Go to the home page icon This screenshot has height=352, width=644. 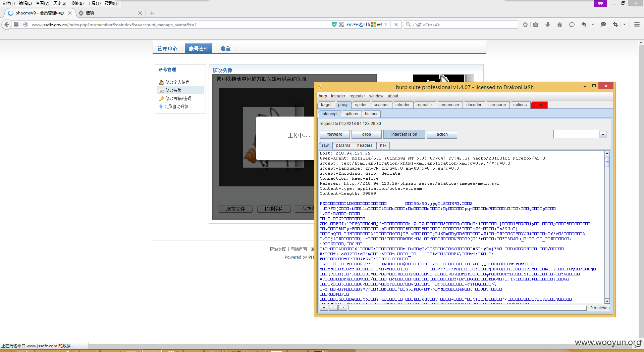click(x=560, y=25)
